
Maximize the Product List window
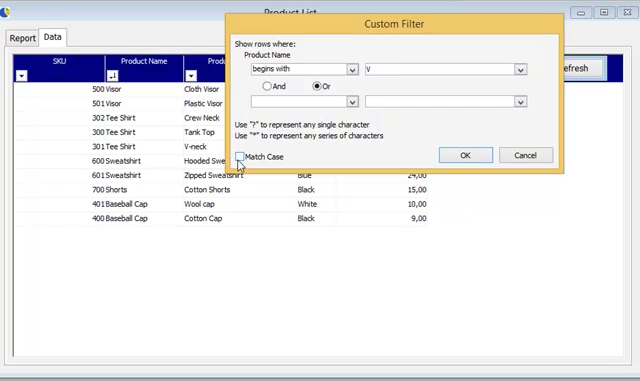(604, 13)
